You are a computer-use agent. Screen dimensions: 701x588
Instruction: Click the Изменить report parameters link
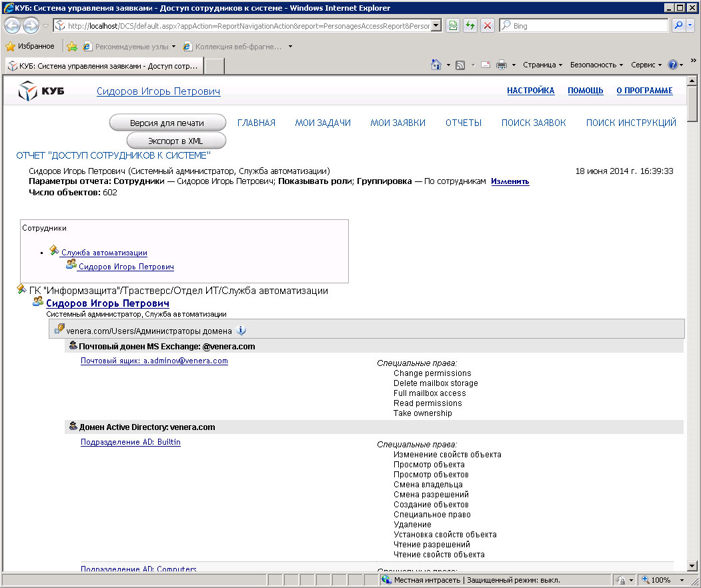coord(510,181)
